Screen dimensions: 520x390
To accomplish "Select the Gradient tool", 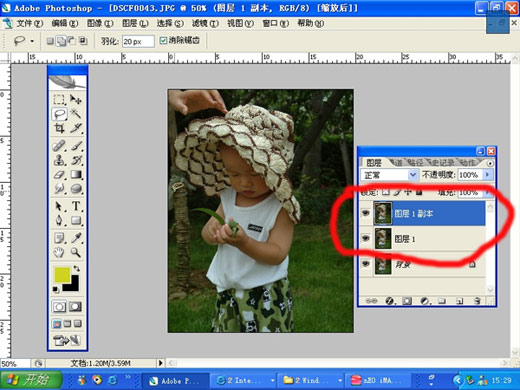I will [76, 174].
